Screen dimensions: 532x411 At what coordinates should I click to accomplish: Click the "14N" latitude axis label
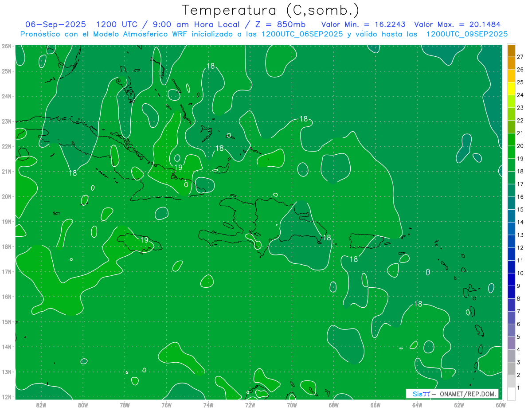pyautogui.click(x=6, y=347)
